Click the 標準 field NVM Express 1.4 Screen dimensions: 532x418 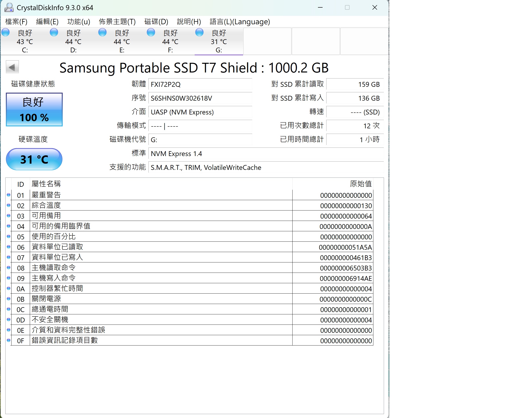pyautogui.click(x=266, y=154)
